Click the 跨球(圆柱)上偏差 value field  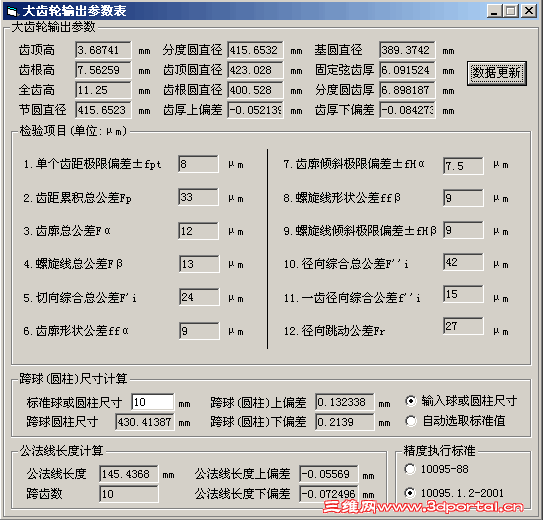click(x=345, y=402)
